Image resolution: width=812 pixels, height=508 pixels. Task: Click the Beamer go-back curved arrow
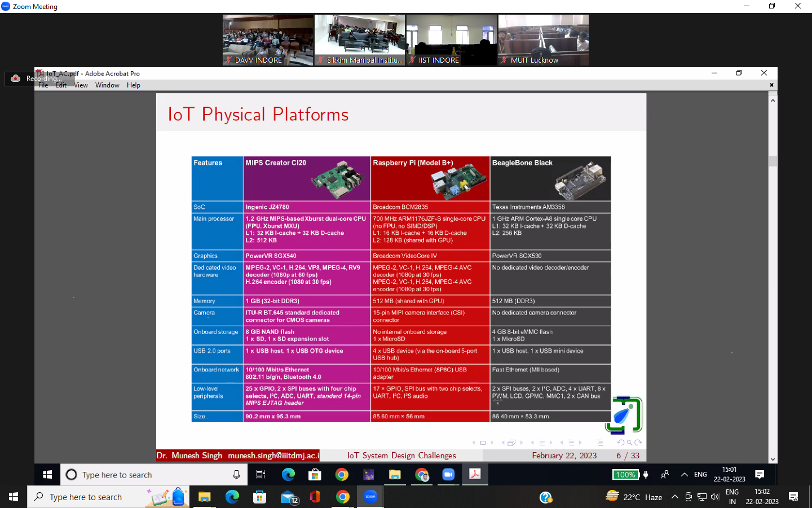(621, 443)
